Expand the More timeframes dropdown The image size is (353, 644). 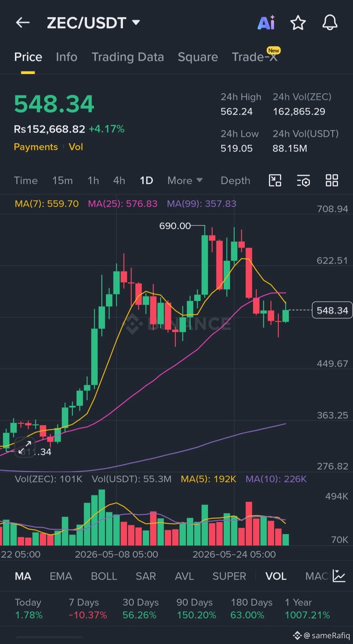pyautogui.click(x=185, y=180)
